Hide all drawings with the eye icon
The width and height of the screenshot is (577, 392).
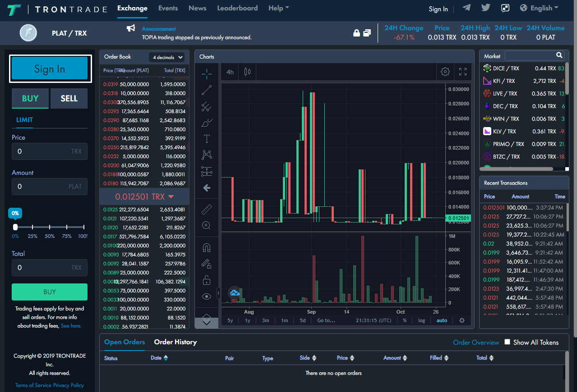pyautogui.click(x=207, y=296)
